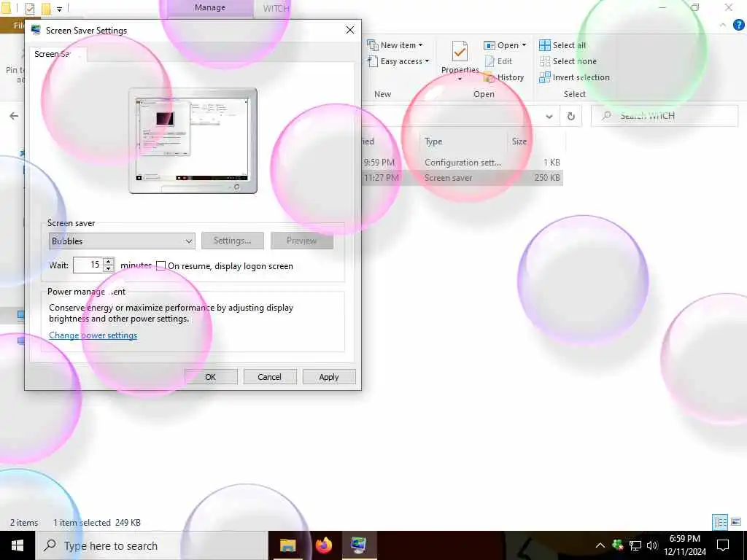Open the Windows Start menu
747x560 pixels.
tap(18, 545)
